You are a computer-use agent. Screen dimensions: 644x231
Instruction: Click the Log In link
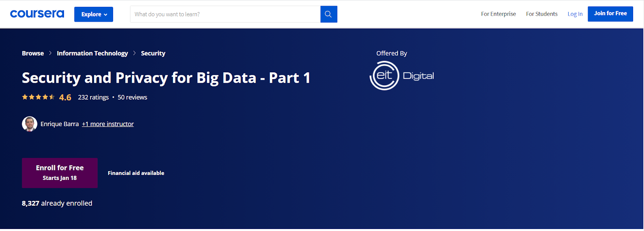pos(575,14)
